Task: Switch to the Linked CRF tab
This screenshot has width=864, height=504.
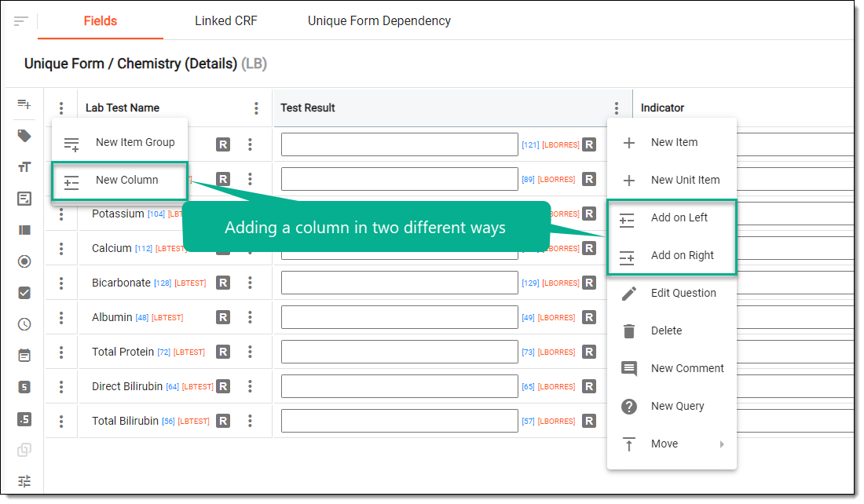Action: 226,21
